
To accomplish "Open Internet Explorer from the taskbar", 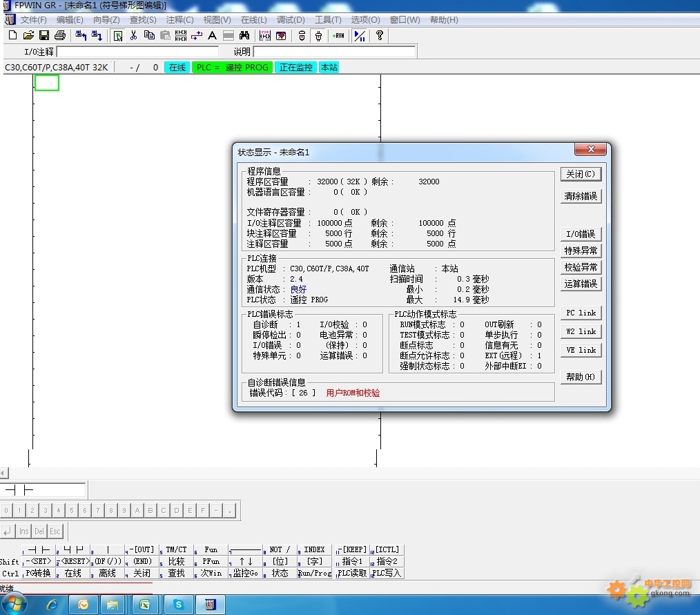I will click(52, 605).
